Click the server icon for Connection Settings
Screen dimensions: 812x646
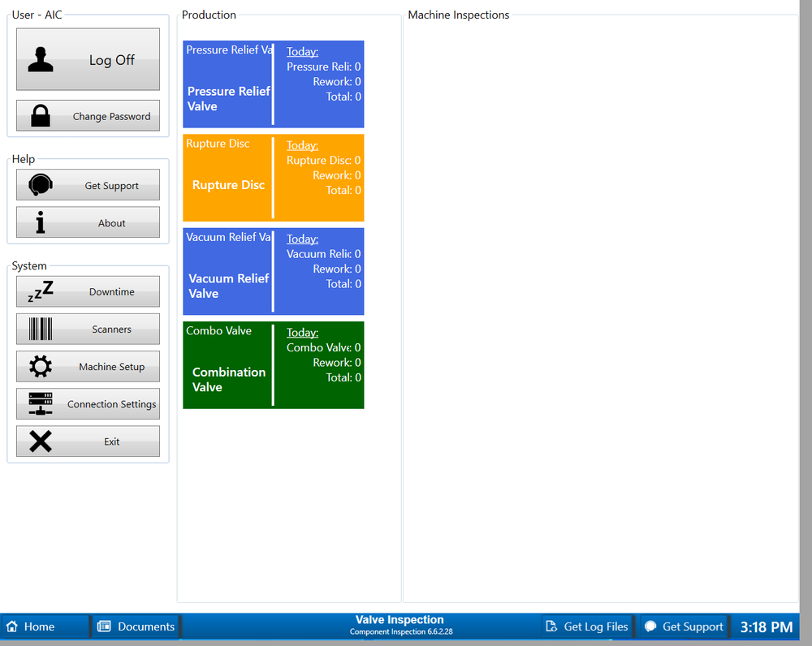41,404
